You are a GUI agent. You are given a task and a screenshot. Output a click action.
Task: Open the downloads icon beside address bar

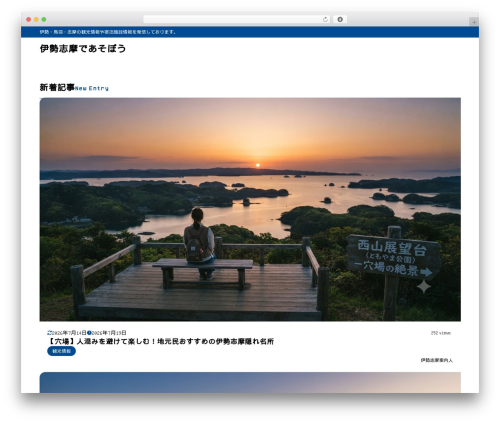340,20
